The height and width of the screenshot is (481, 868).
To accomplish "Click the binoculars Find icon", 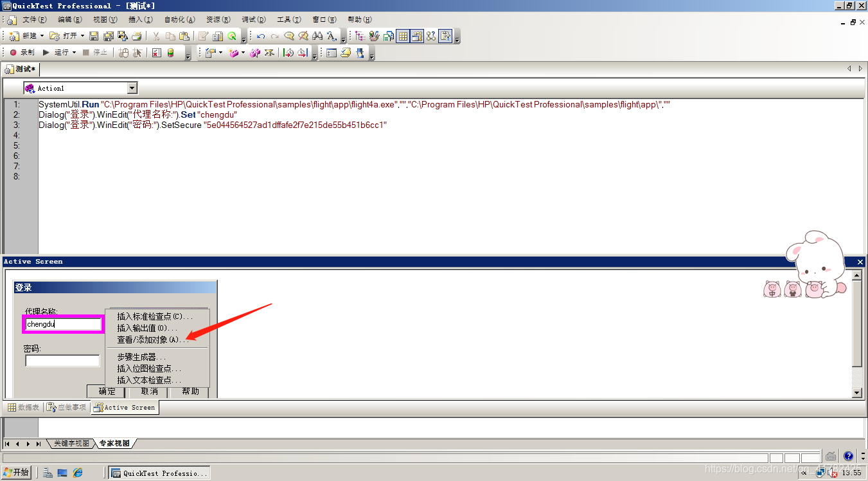I will [x=317, y=36].
